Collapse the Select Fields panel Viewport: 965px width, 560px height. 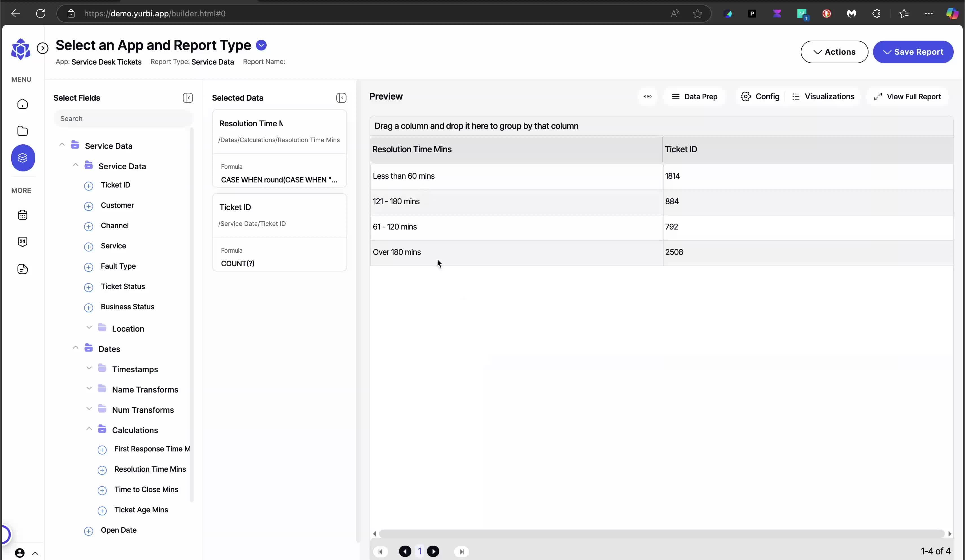pos(188,98)
